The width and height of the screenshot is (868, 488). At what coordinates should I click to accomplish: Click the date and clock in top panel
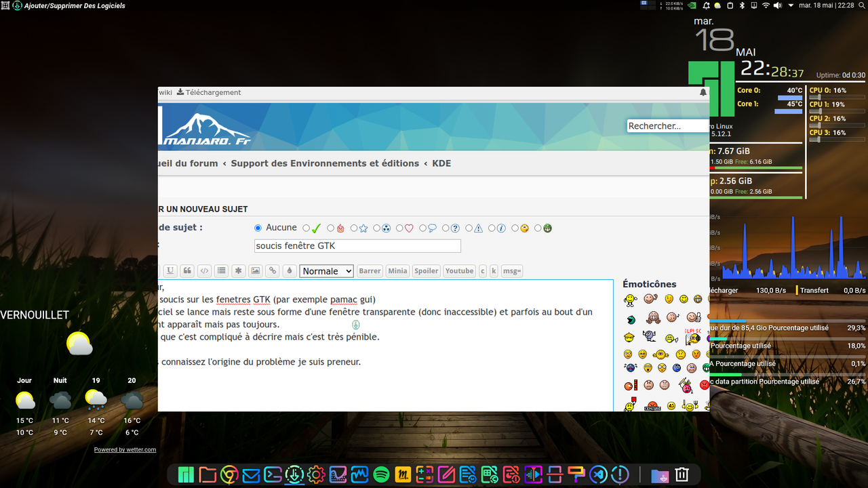pyautogui.click(x=827, y=5)
